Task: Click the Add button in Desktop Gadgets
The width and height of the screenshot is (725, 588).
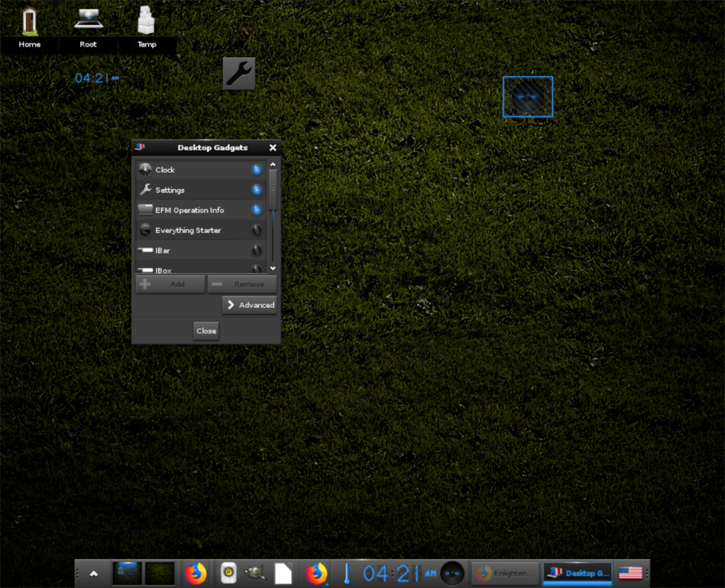Action: pos(170,284)
